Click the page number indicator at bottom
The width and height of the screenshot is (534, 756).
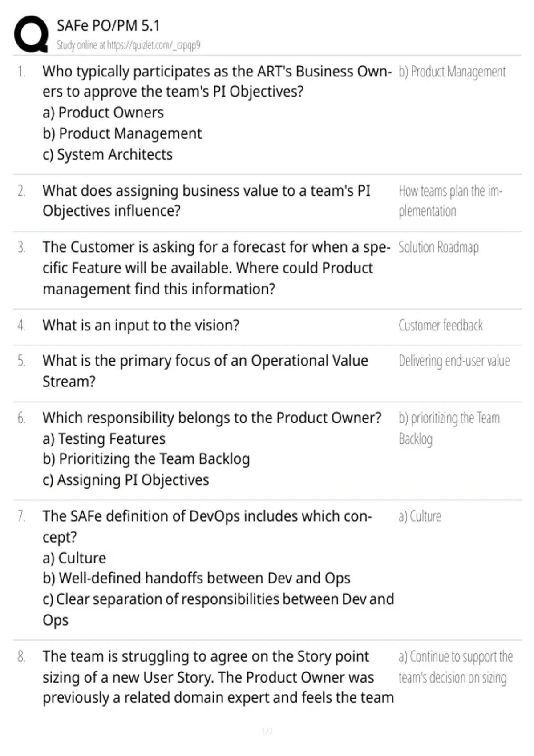[267, 731]
